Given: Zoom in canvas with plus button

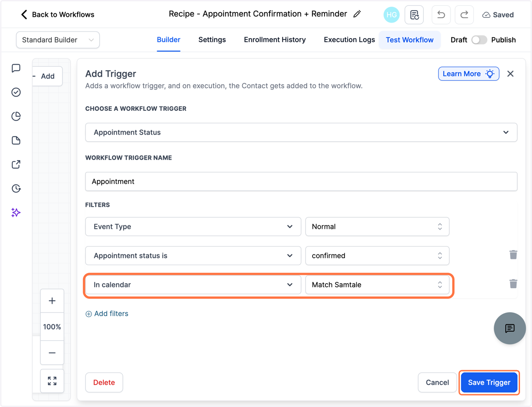Looking at the screenshot, I should coord(52,301).
